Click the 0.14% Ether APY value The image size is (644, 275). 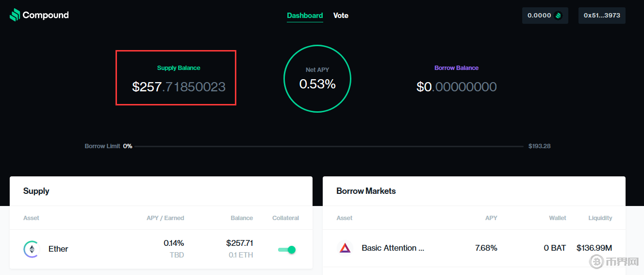pos(174,243)
